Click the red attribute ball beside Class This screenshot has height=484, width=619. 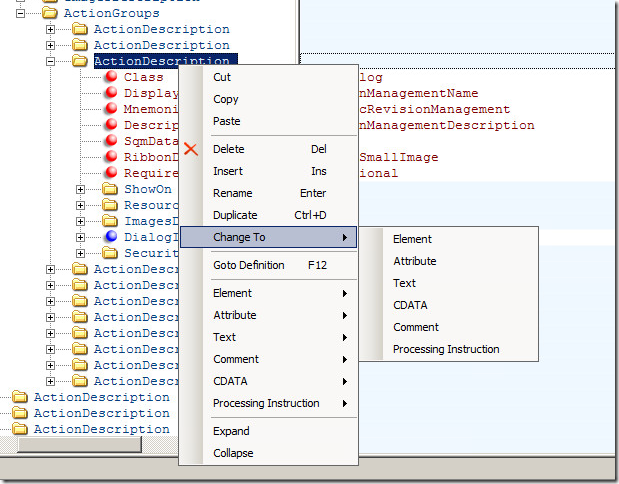(x=111, y=77)
